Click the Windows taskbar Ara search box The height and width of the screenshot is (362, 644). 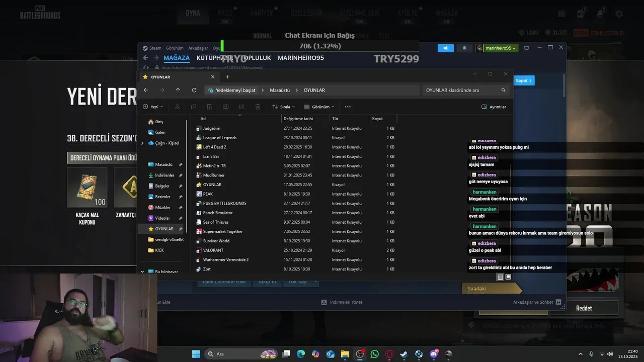coord(242,354)
